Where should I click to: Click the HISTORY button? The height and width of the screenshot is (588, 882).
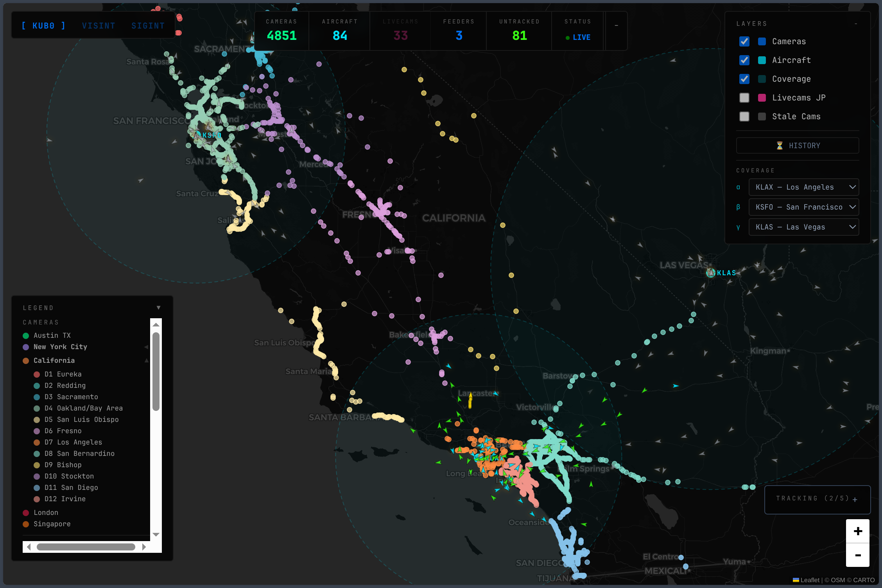tap(798, 146)
